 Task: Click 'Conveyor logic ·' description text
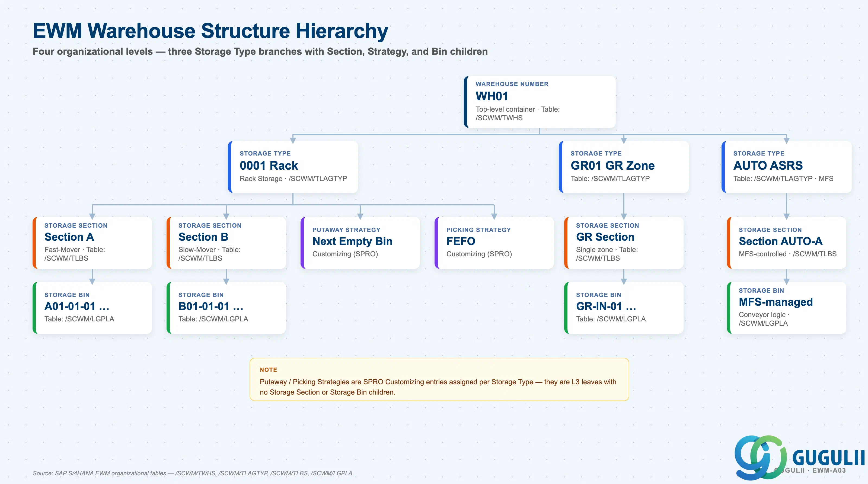click(764, 315)
